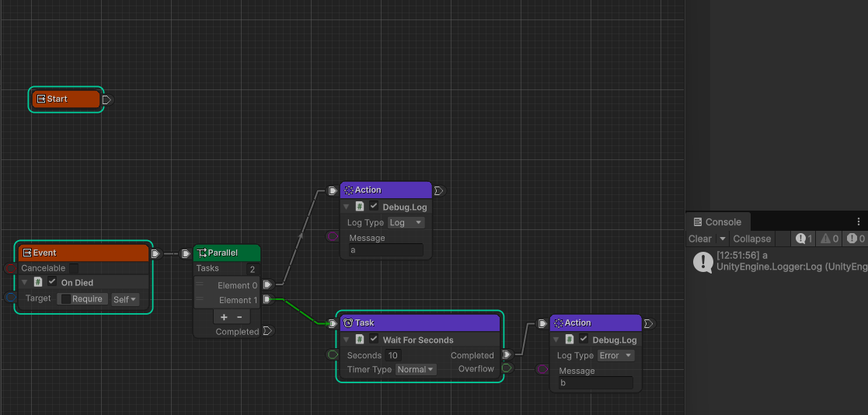Toggle the Require checkbox for Target

click(x=66, y=298)
